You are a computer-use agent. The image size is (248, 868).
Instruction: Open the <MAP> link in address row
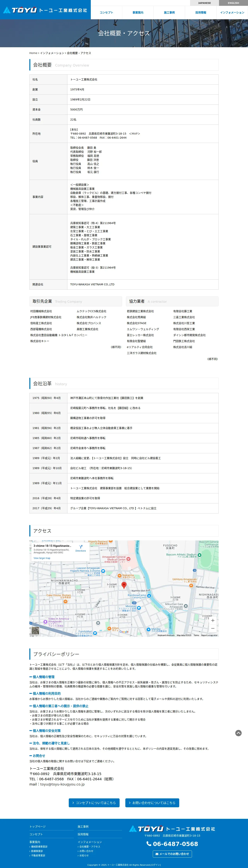[x=134, y=134]
